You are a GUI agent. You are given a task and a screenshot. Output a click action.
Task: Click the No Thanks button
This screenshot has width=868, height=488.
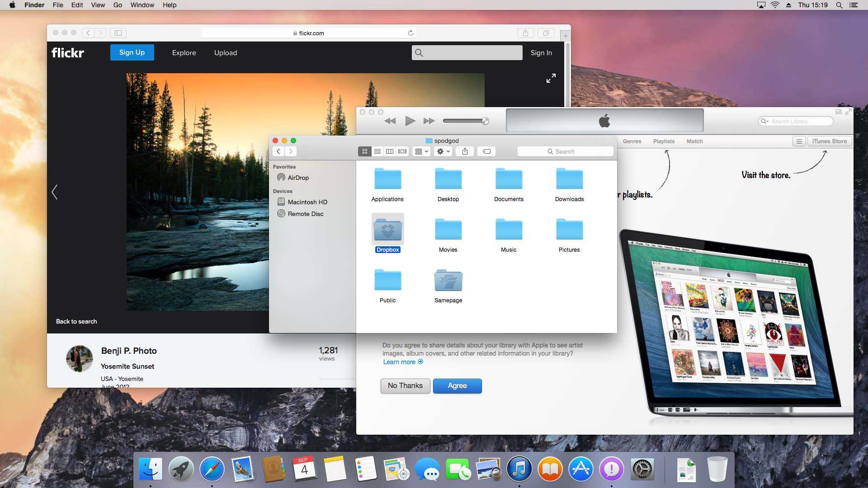pos(405,385)
